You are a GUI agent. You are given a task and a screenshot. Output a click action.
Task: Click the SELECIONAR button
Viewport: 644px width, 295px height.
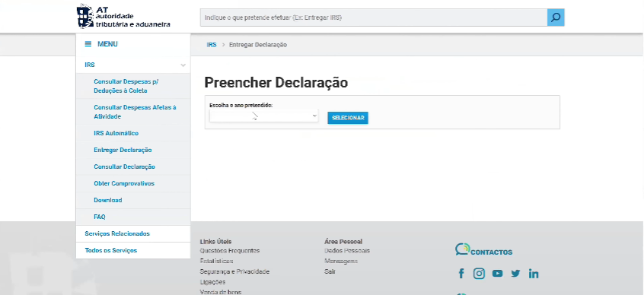click(x=347, y=118)
